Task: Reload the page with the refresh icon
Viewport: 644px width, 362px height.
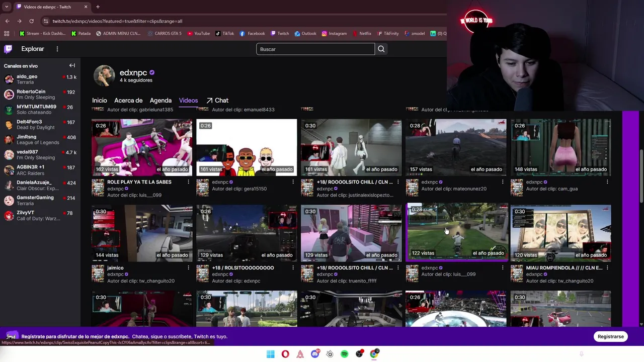Action: 31,21
